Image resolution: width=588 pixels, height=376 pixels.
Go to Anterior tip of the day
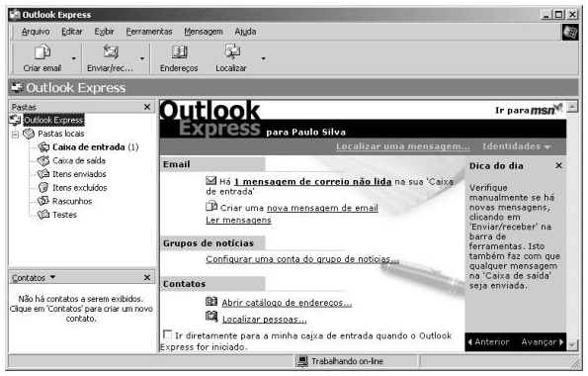coord(488,342)
